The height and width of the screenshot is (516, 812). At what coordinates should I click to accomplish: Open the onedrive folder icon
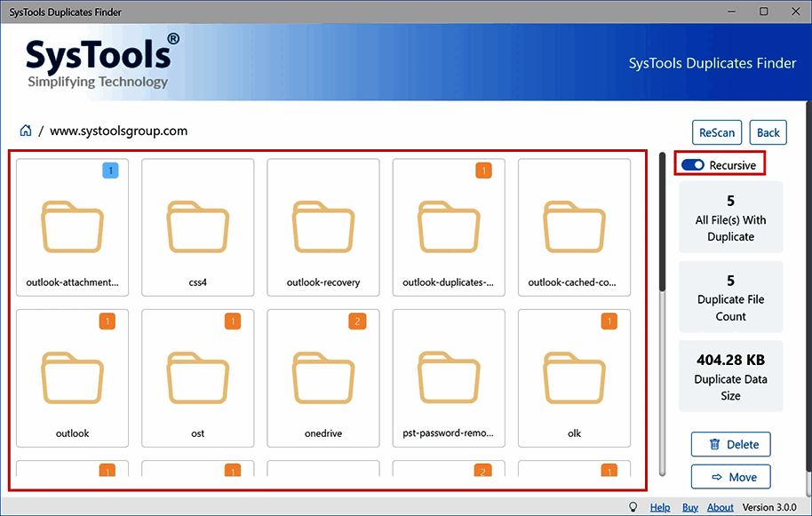322,377
